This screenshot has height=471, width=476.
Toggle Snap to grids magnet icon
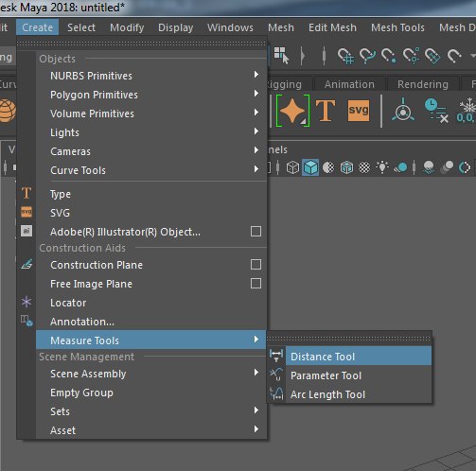(345, 56)
